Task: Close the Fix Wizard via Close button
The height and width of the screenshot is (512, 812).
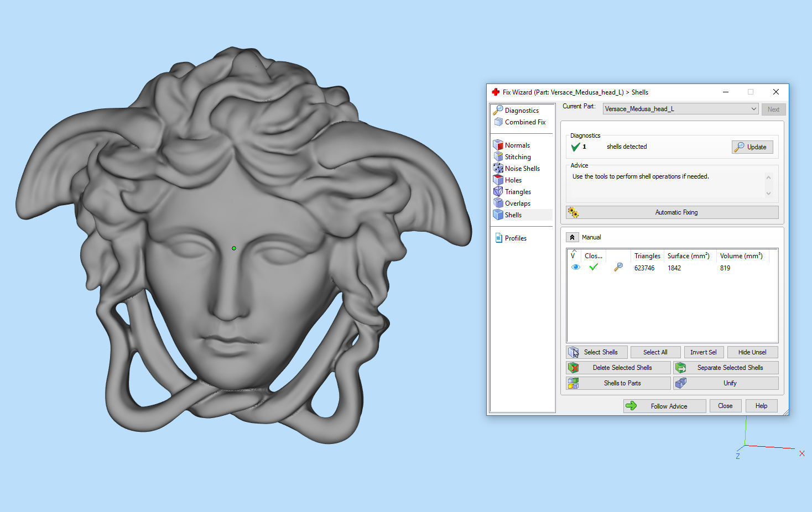Action: tap(725, 406)
